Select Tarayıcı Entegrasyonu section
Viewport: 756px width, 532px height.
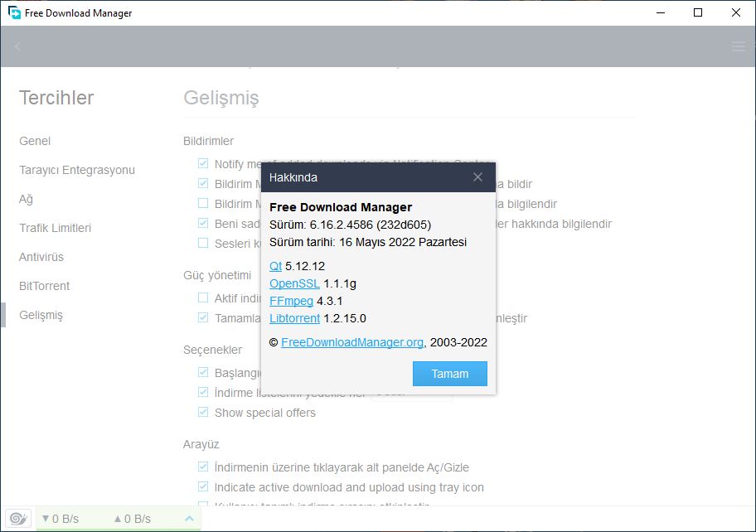[77, 170]
